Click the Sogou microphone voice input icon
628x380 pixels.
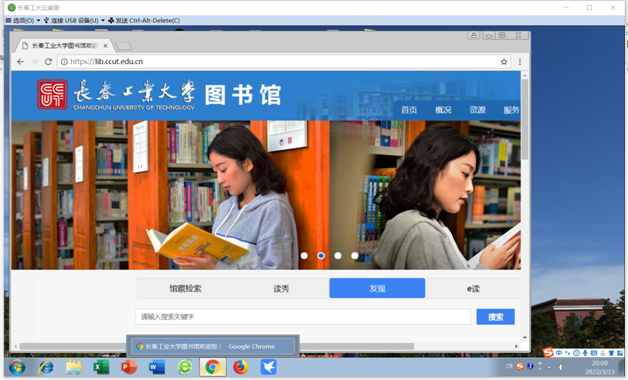[x=585, y=353]
